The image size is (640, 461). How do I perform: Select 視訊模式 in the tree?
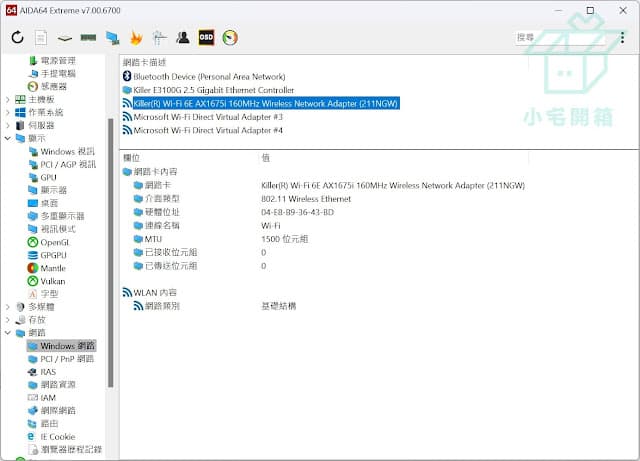[x=58, y=229]
